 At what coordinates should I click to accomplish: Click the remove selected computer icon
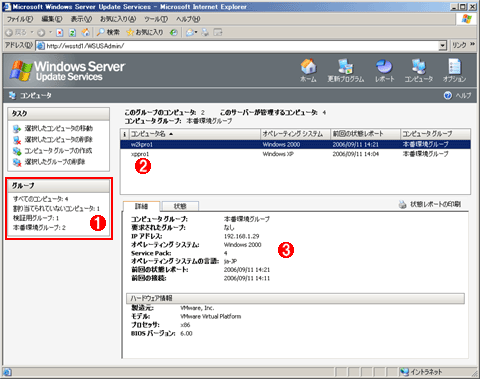(17, 140)
